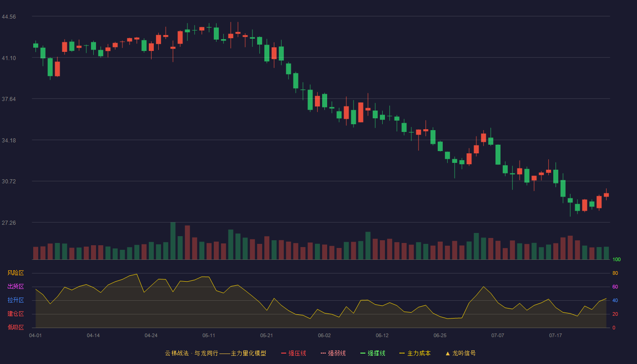Click the 44.56 price axis label
The height and width of the screenshot is (364, 637).
pos(9,17)
